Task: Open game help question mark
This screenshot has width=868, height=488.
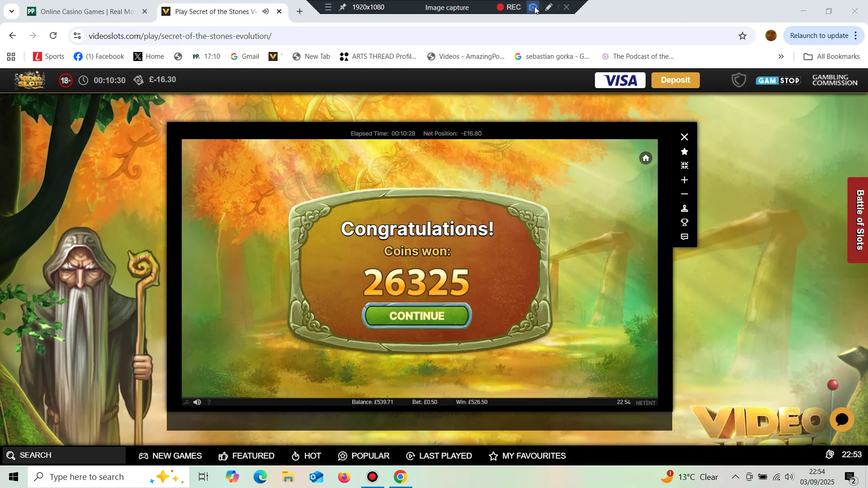Action: (x=209, y=402)
